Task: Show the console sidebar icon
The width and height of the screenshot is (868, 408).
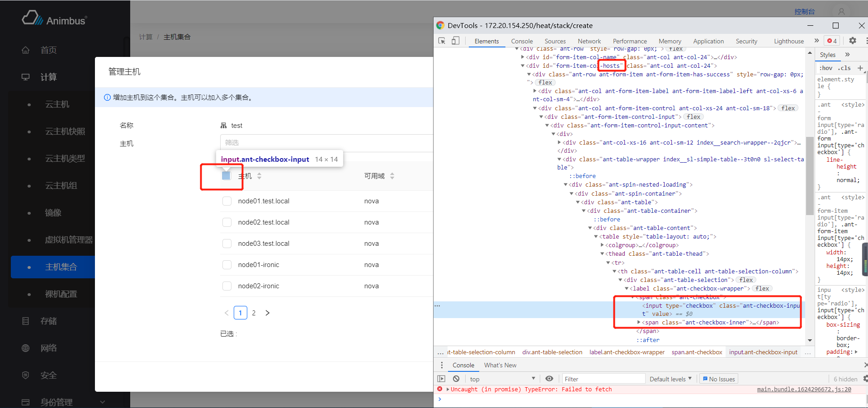Action: [441, 379]
